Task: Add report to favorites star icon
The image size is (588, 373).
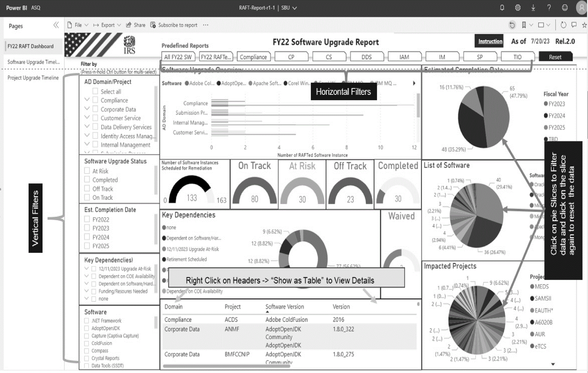Action: click(x=584, y=25)
